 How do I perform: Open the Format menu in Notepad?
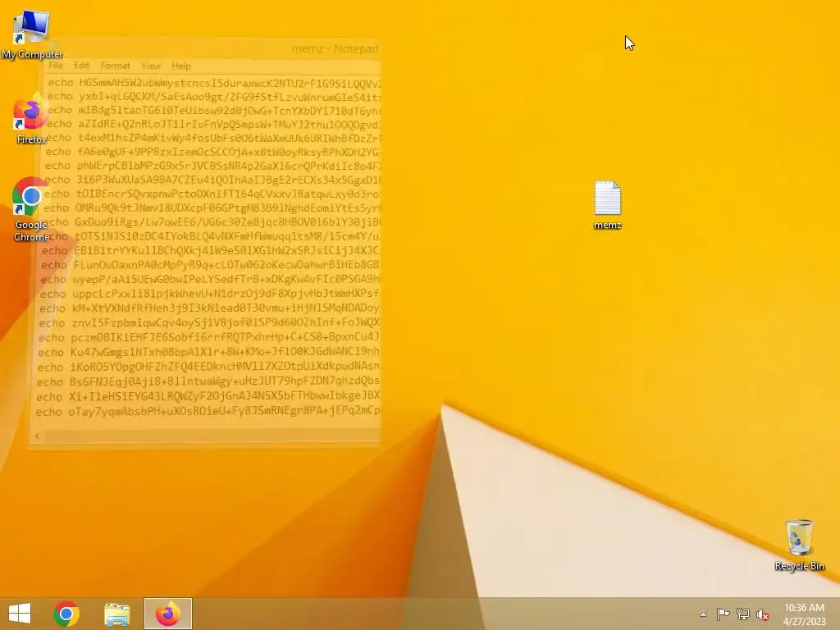click(x=115, y=66)
